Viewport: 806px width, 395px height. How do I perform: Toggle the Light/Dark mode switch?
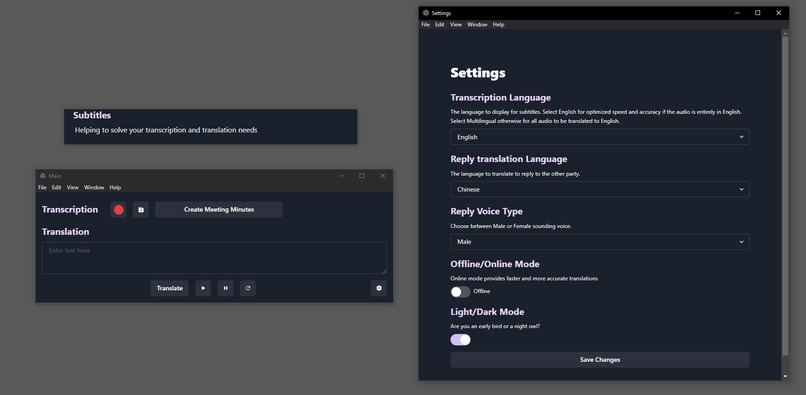461,340
